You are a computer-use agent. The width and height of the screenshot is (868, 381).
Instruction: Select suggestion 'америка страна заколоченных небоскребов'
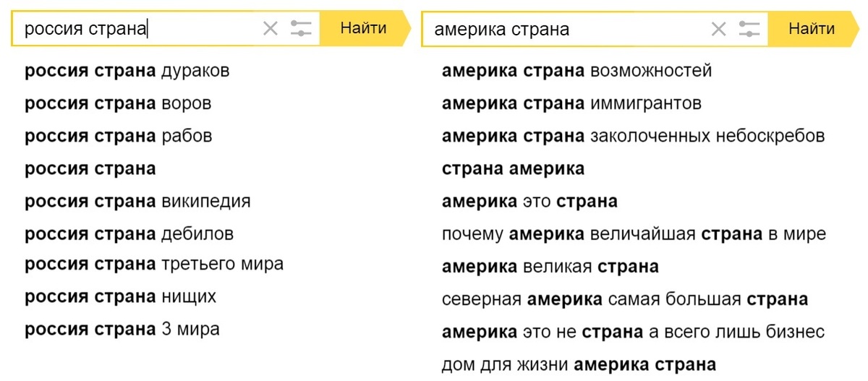pyautogui.click(x=633, y=136)
